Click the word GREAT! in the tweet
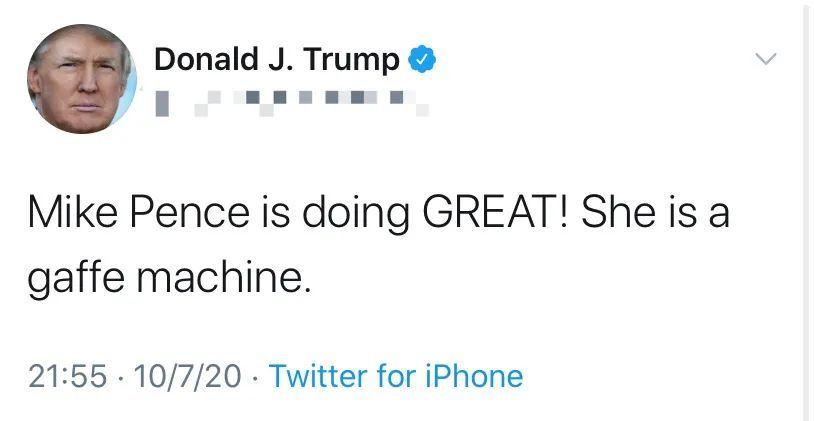This screenshot has height=421, width=814. (x=493, y=213)
